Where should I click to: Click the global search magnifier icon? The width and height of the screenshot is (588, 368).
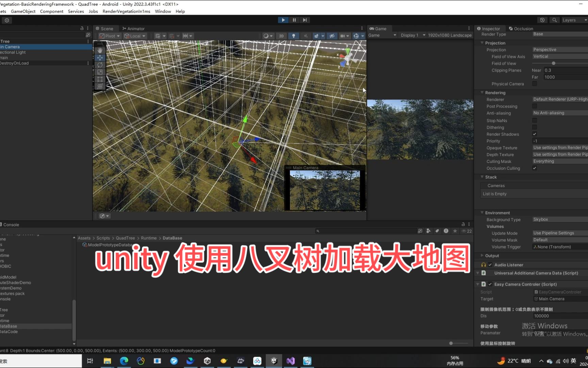click(x=555, y=20)
